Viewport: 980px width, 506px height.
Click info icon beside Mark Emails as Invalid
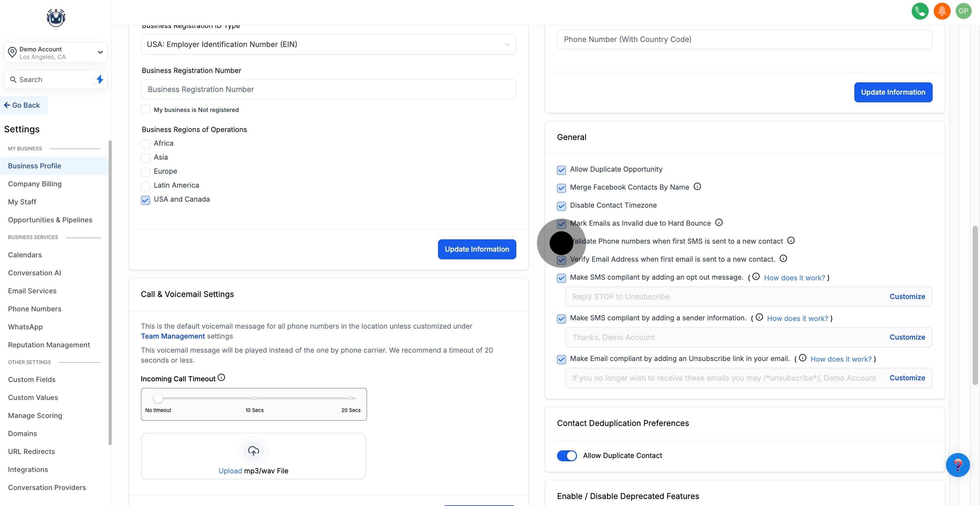click(719, 223)
